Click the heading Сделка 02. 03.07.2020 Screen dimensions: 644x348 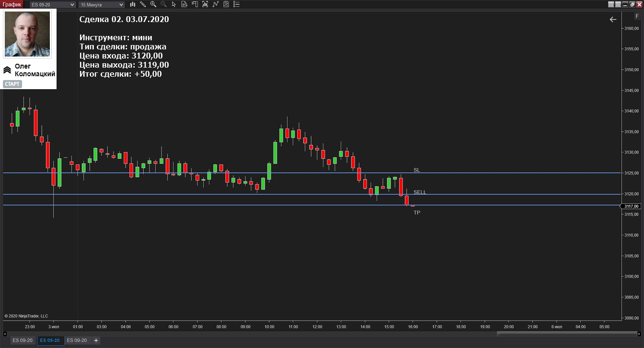[x=124, y=20]
